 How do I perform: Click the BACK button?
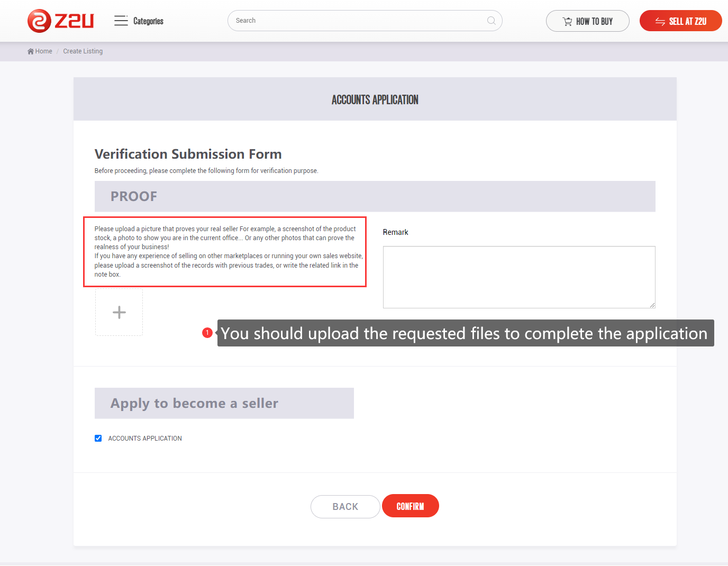tap(345, 507)
